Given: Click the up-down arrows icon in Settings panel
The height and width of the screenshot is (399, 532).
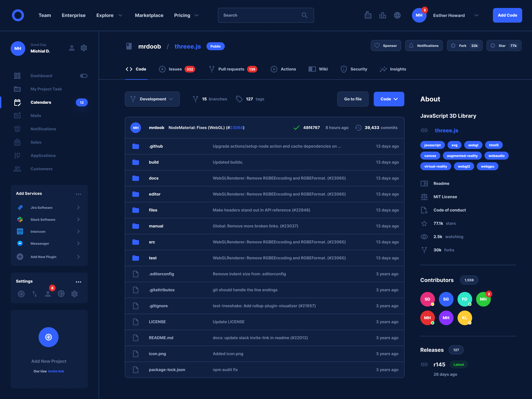Looking at the screenshot, I should [35, 294].
